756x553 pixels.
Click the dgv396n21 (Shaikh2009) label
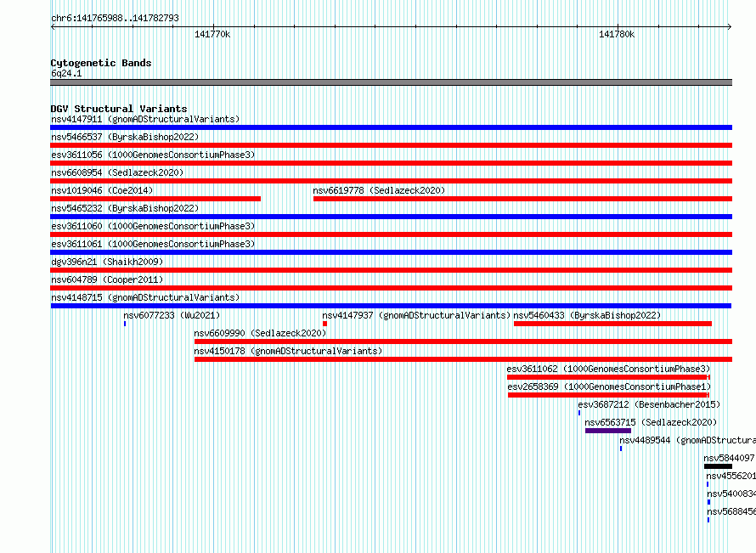107,262
